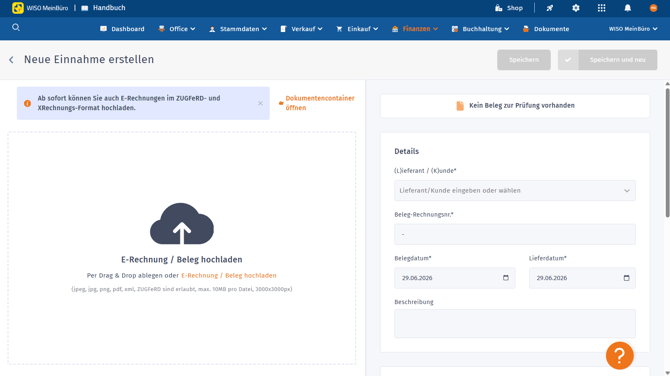This screenshot has height=376, width=670.
Task: Click the Speichern button
Action: coord(524,60)
